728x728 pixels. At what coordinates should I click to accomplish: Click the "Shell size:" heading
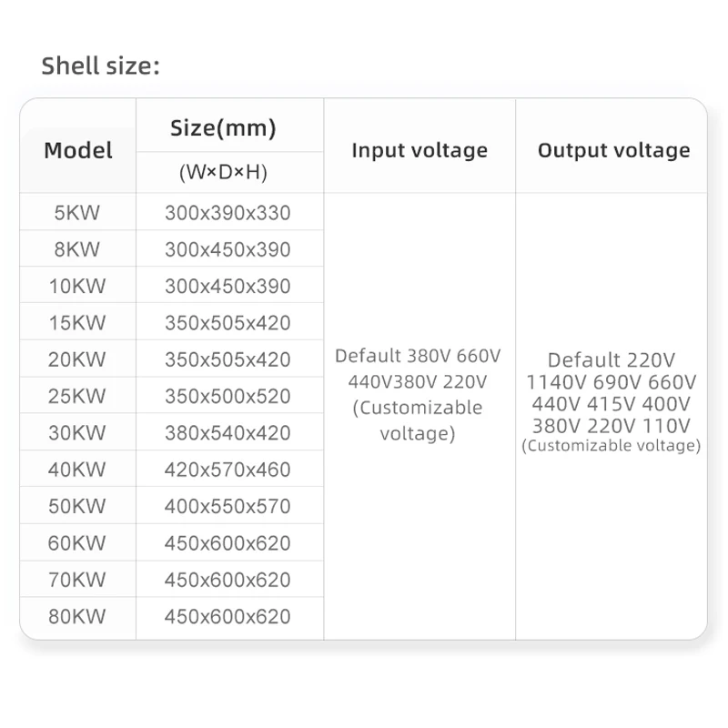pos(101,66)
